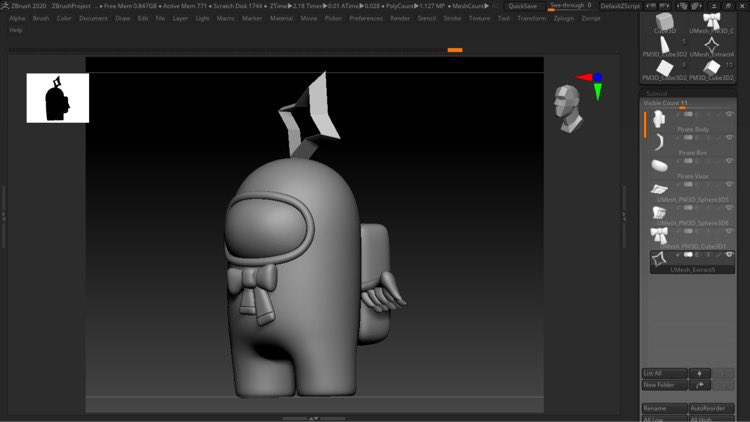Click the second UI colors icon in title bar
The image size is (750, 422).
click(x=696, y=6)
